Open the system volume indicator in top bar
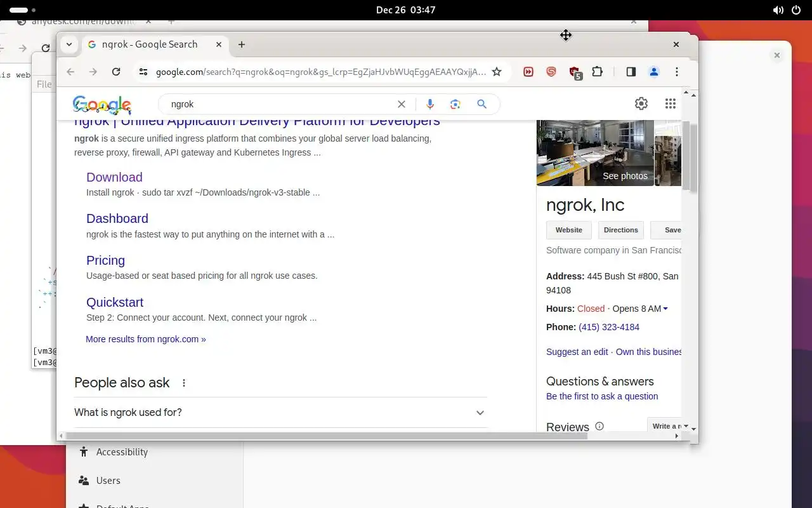Screen dimensions: 812x508 (x=778, y=10)
